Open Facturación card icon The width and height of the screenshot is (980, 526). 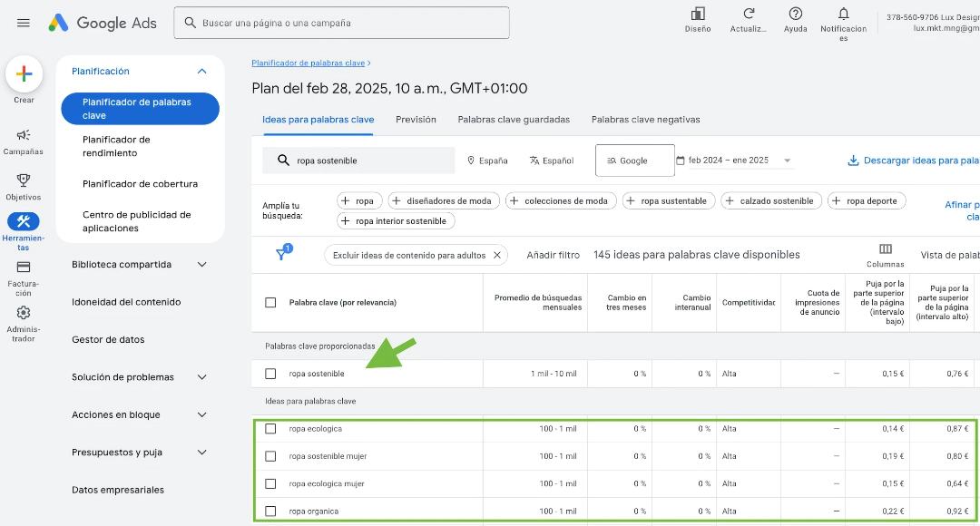pyautogui.click(x=23, y=267)
